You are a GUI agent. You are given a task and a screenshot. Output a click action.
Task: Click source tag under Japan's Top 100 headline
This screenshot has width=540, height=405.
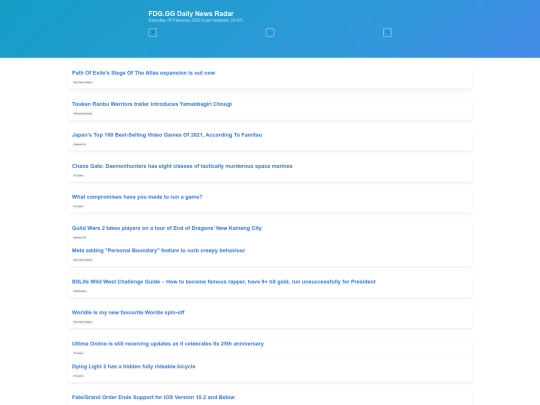tap(80, 144)
